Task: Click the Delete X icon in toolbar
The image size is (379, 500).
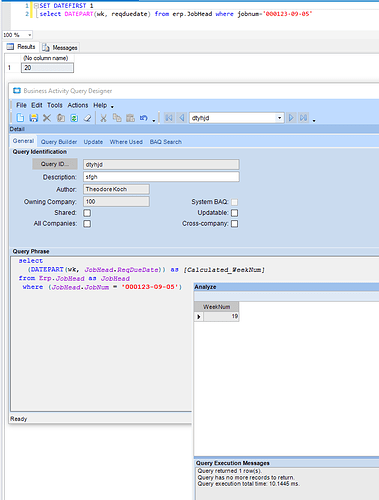Action: coord(47,118)
